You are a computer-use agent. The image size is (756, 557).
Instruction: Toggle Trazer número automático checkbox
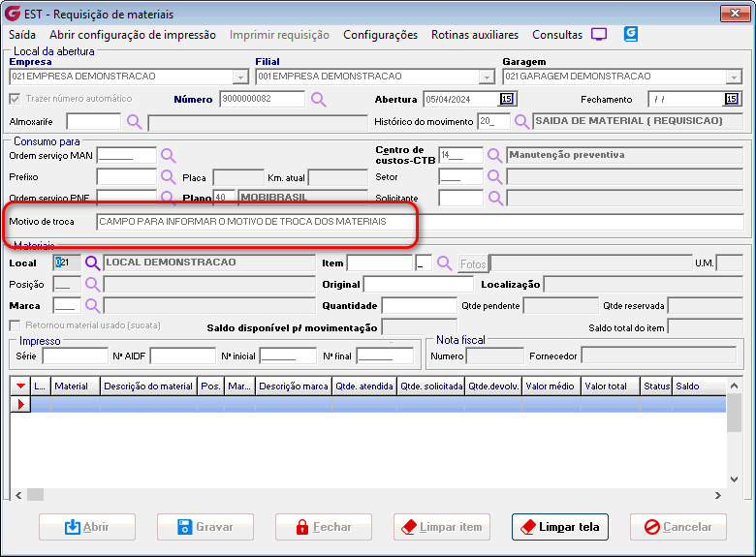[x=15, y=99]
